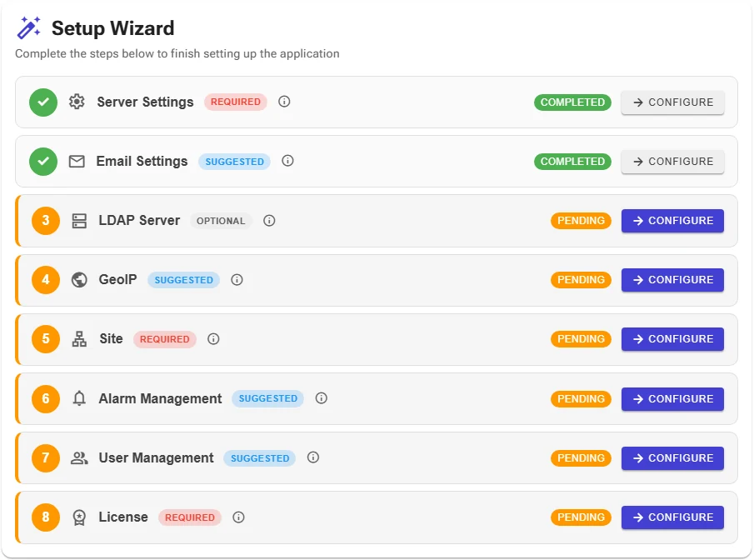Click Configure for User Management
This screenshot has height=560, width=754.
pos(672,458)
